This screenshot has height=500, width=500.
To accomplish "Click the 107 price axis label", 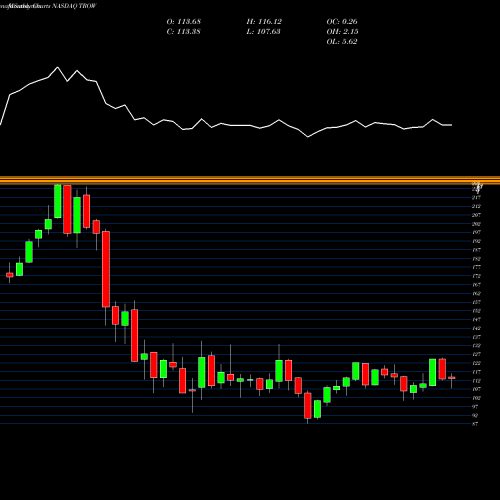I will point(476,389).
